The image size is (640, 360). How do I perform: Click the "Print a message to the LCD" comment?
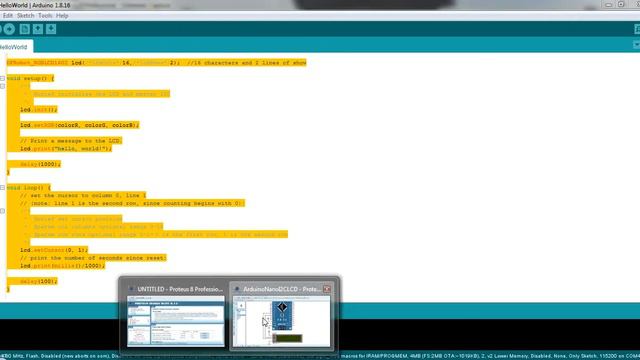pyautogui.click(x=71, y=141)
